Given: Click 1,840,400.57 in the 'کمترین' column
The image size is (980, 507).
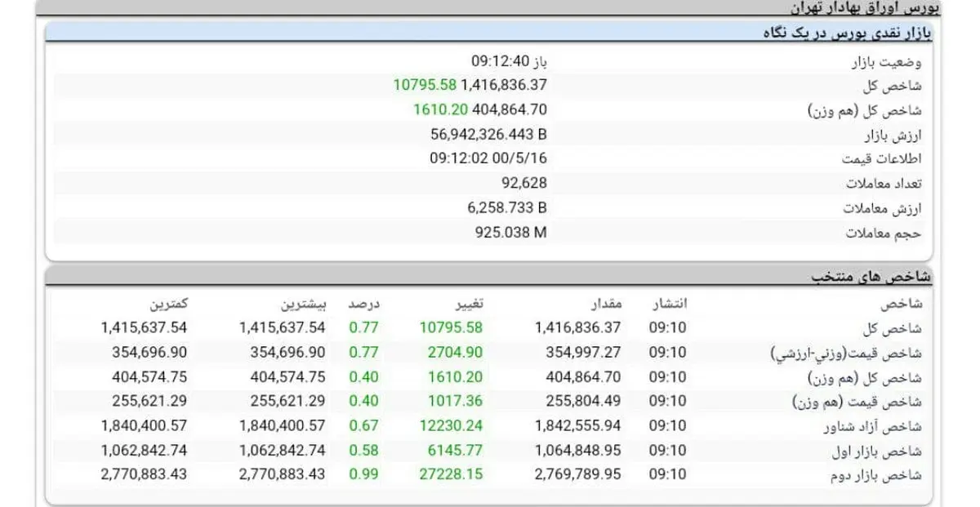Looking at the screenshot, I should (145, 425).
